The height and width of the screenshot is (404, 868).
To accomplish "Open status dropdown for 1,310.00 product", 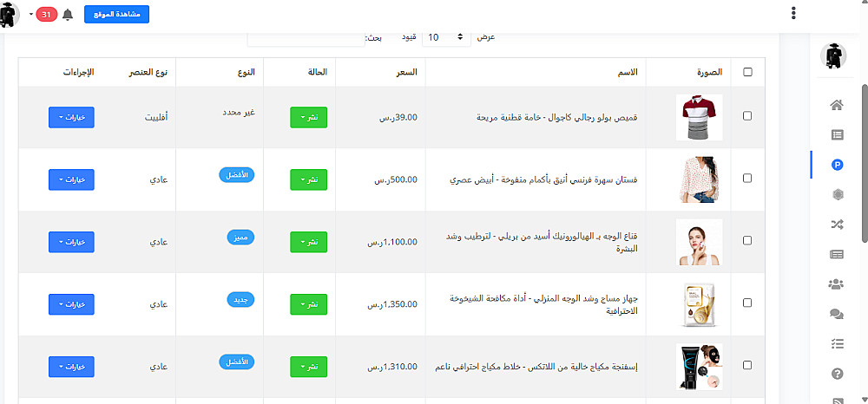I will click(308, 367).
